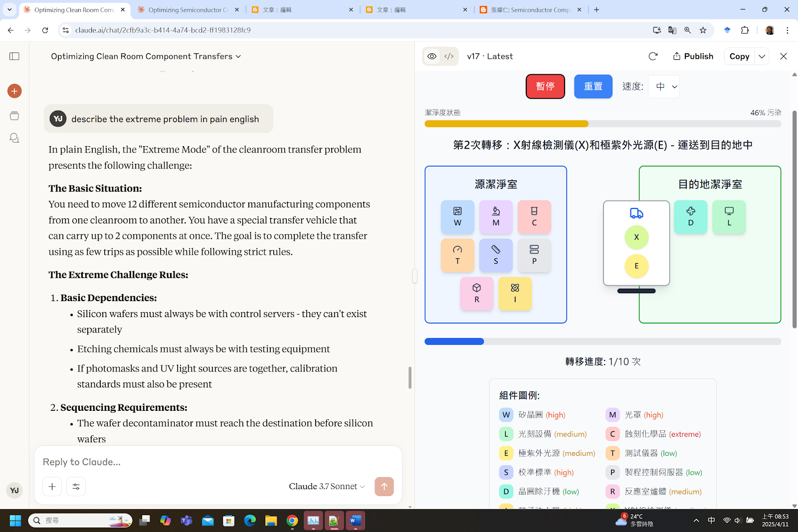The height and width of the screenshot is (532, 798).
Task: Bookmark this page with star icon
Action: coord(703,30)
